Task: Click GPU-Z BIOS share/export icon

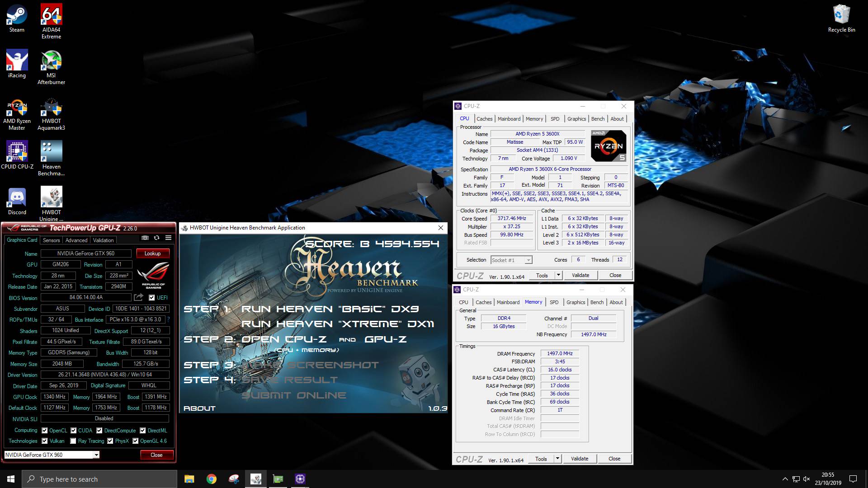Action: [x=139, y=297]
